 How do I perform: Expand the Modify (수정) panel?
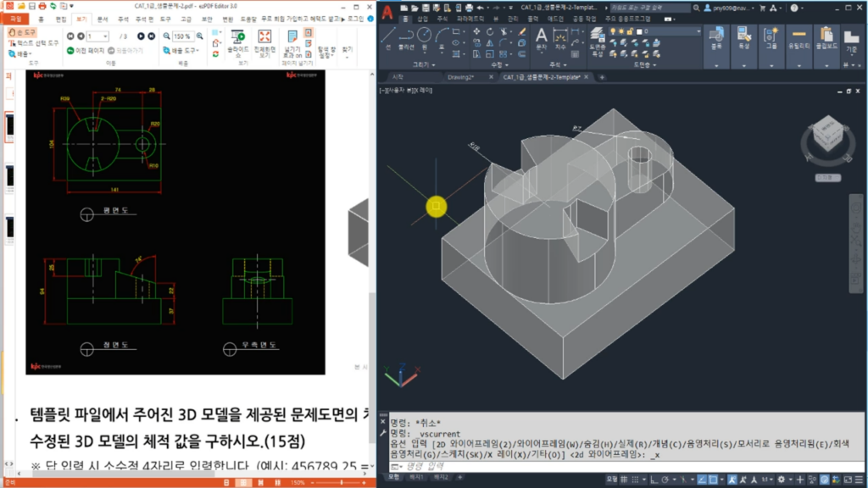click(498, 64)
